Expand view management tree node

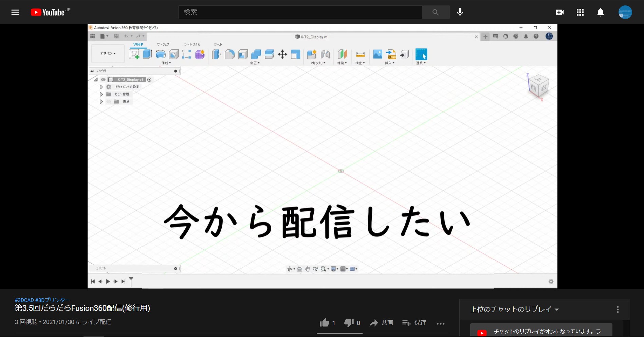(x=101, y=94)
